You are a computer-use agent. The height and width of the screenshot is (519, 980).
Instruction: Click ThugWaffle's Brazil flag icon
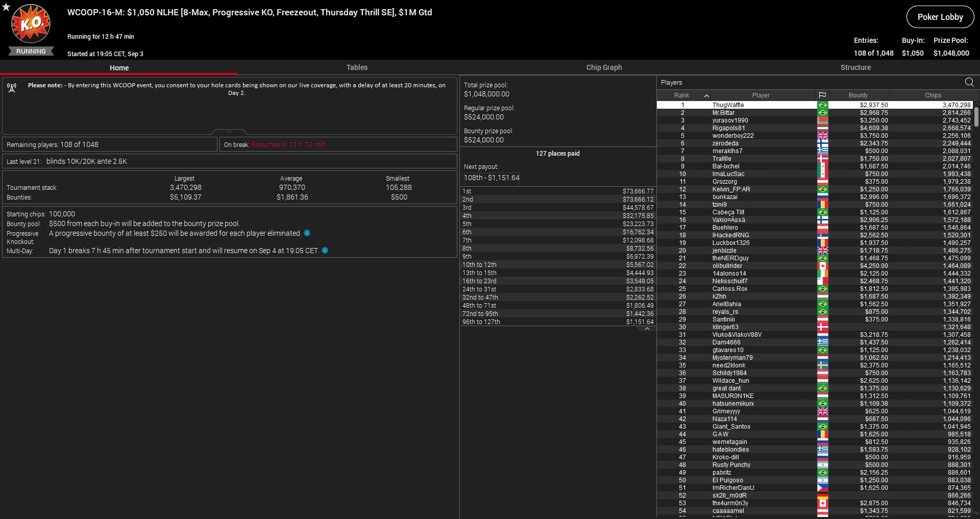tap(822, 105)
